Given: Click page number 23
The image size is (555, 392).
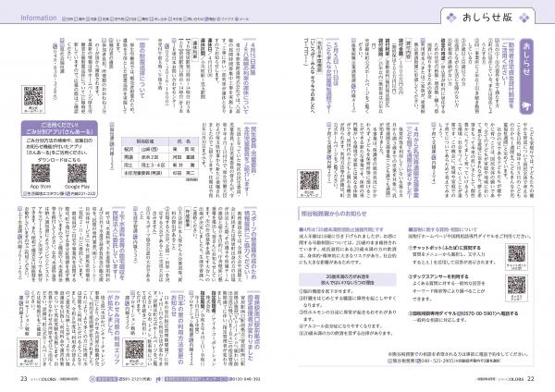Looking at the screenshot, I should point(23,378).
